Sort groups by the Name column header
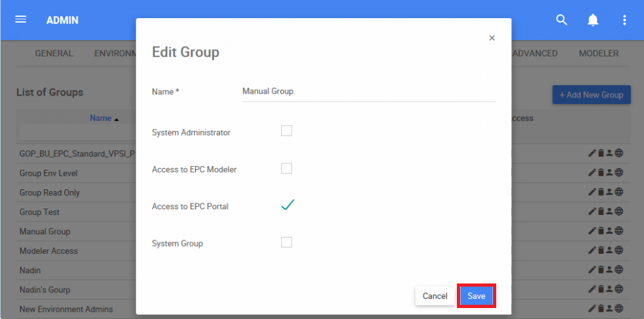Viewport: 644px width, 319px height. (x=101, y=118)
